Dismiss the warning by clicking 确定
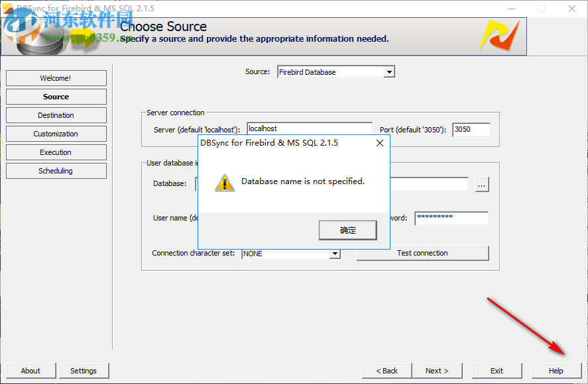 tap(347, 230)
